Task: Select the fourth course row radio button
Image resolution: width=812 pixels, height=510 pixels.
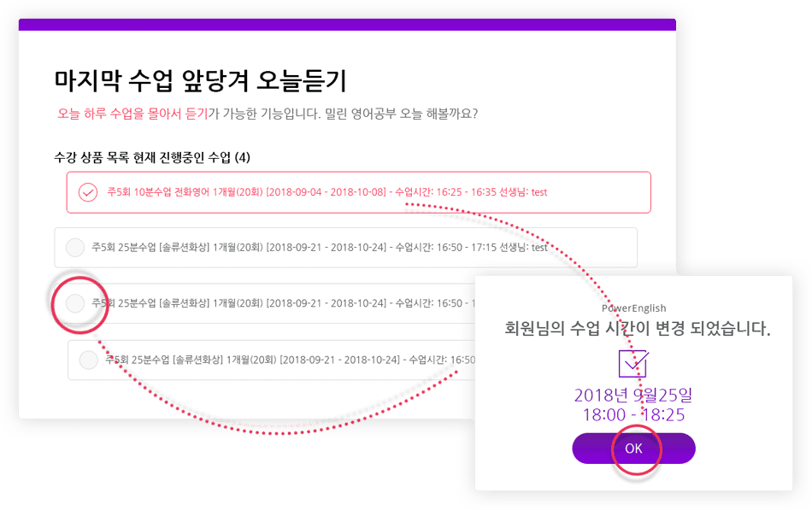Action: click(89, 360)
